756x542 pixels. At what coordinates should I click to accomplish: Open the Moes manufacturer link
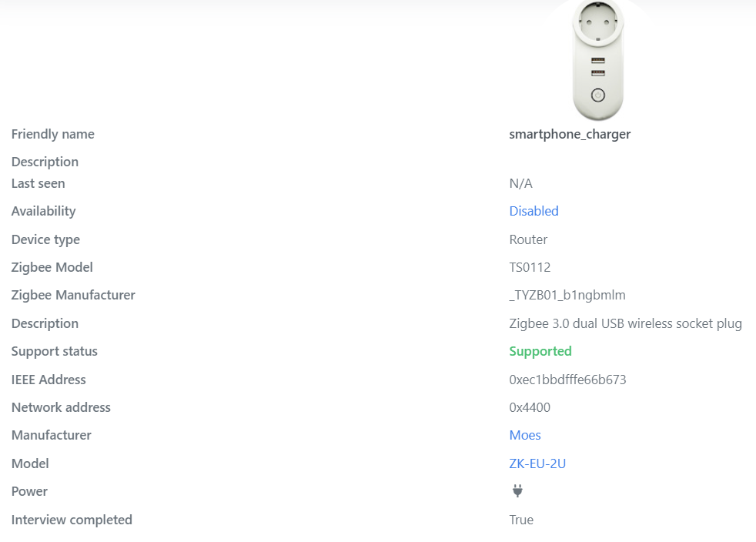click(x=524, y=435)
